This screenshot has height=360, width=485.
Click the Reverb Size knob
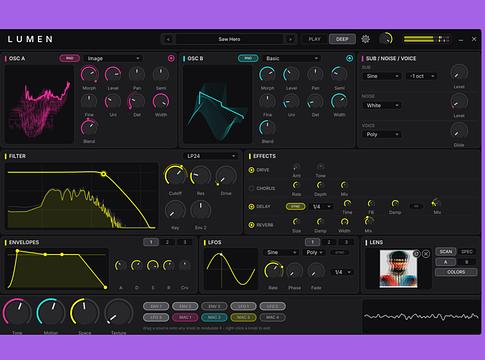click(296, 221)
